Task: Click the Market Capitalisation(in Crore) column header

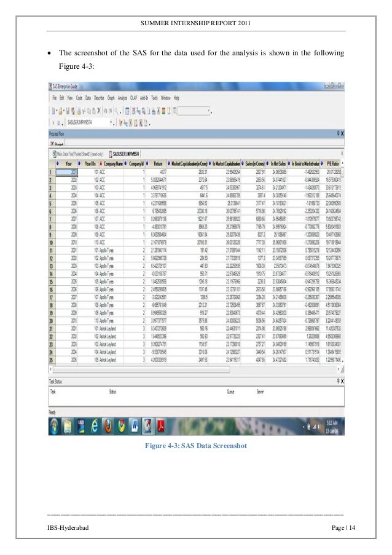Action: pyautogui.click(x=187, y=163)
